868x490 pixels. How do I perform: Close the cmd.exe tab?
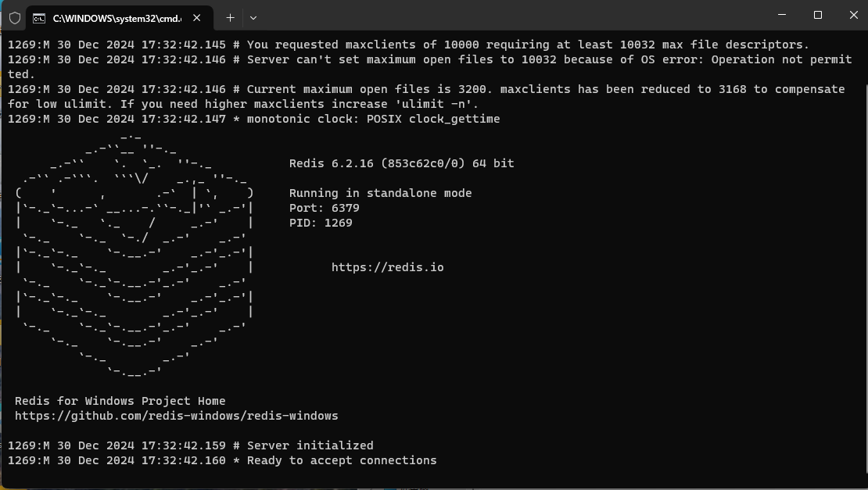pos(196,17)
